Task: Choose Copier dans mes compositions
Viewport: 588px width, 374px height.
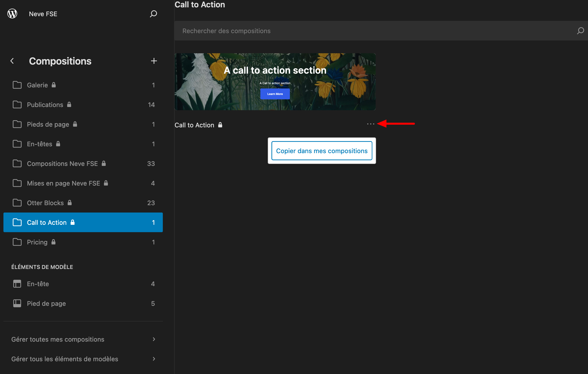Action: click(x=322, y=151)
